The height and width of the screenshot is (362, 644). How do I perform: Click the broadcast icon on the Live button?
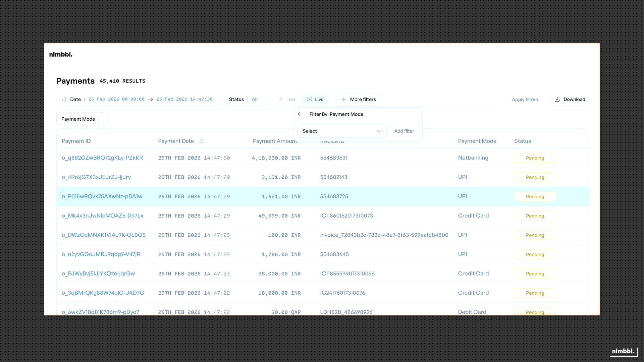[309, 99]
